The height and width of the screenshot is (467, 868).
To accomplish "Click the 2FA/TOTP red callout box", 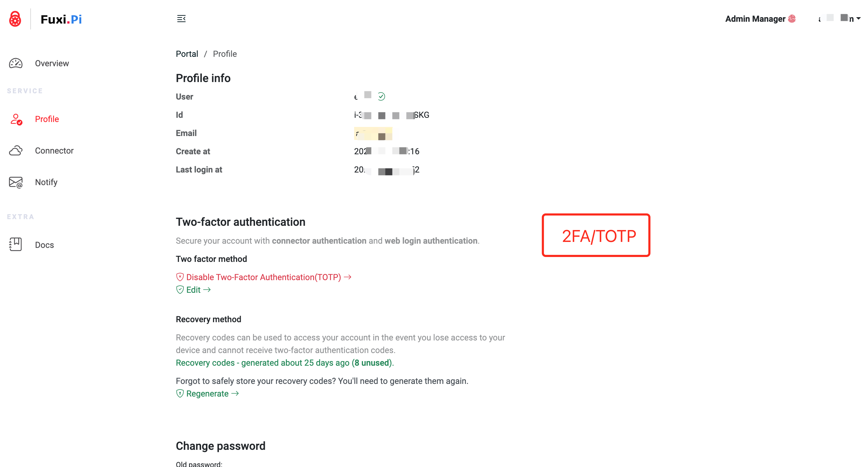I will pos(596,235).
